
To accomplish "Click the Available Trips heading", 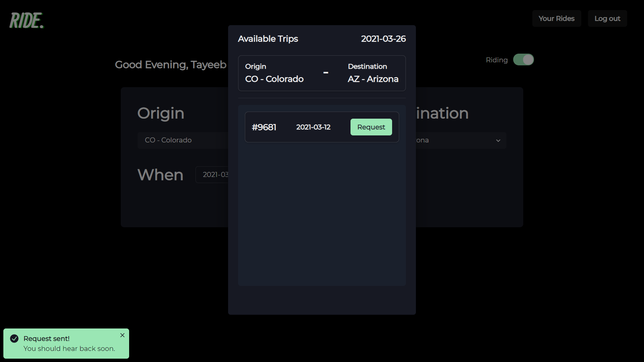I will [x=268, y=39].
